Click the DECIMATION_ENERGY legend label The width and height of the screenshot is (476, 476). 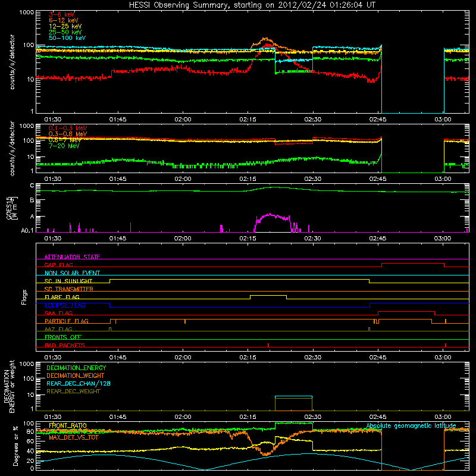click(76, 368)
